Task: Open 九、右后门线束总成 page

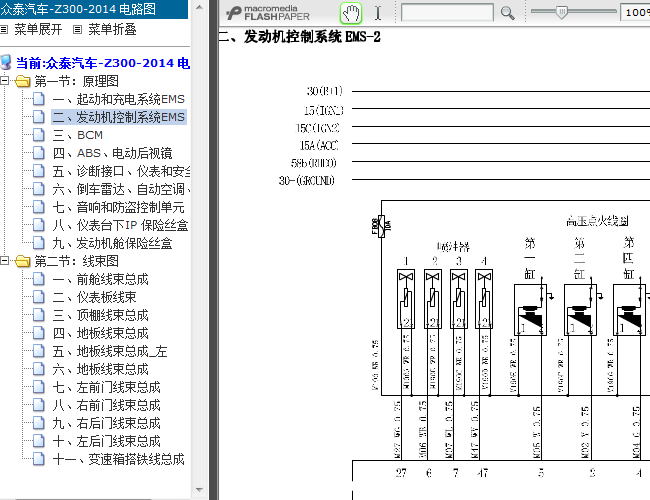Action: [107, 423]
